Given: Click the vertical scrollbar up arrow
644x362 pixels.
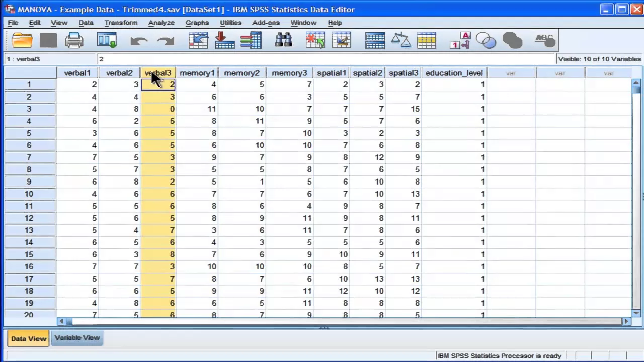Looking at the screenshot, I should point(636,83).
